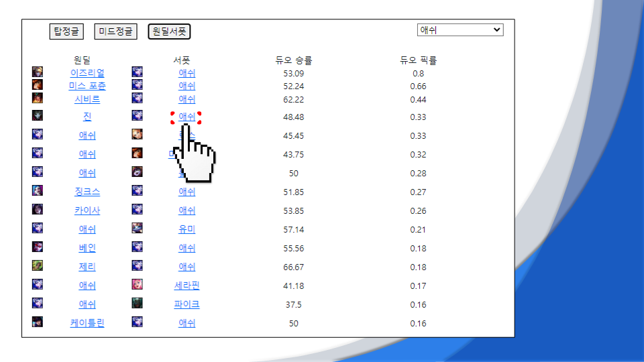Select the 53.09 win rate value
The height and width of the screenshot is (362, 644).
tap(294, 74)
